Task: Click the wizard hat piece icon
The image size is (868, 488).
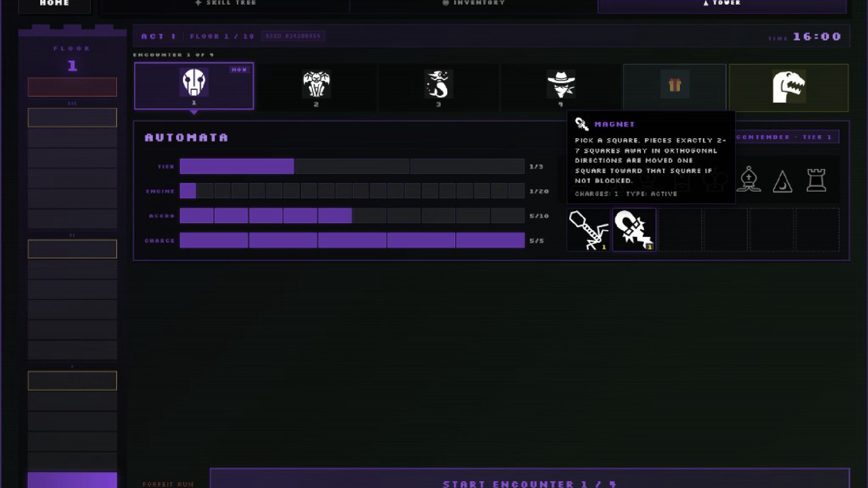Action: click(x=783, y=181)
